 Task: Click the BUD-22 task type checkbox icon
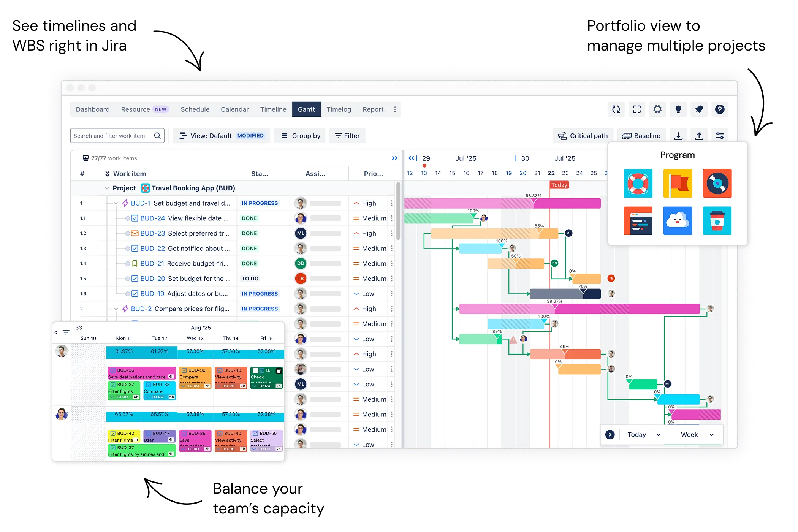coord(135,249)
